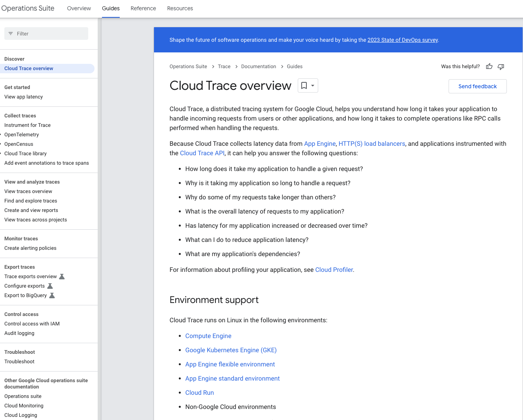Click the text "What can I do to reduce application latency?"

247,240
